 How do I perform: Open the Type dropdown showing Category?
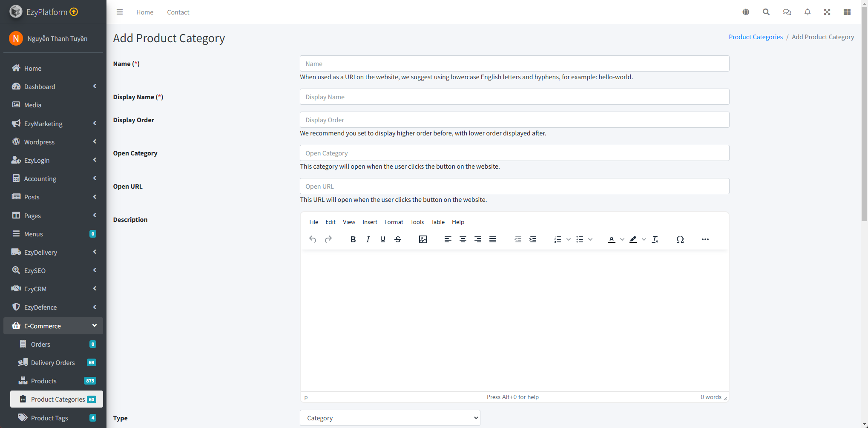tap(390, 418)
